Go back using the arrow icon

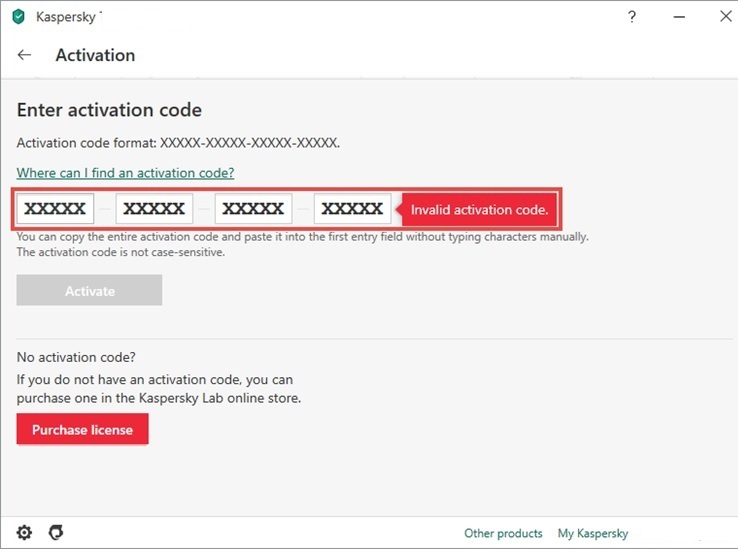[25, 55]
